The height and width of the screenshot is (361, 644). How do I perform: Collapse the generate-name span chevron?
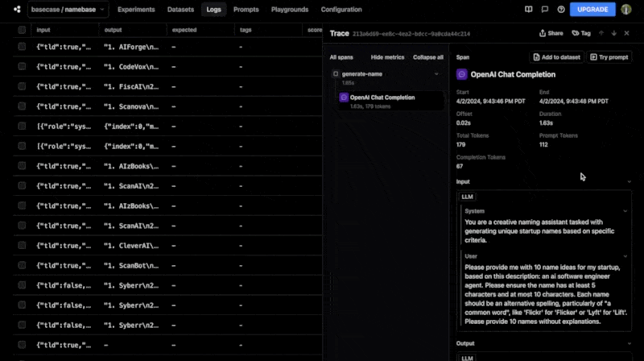pyautogui.click(x=436, y=74)
